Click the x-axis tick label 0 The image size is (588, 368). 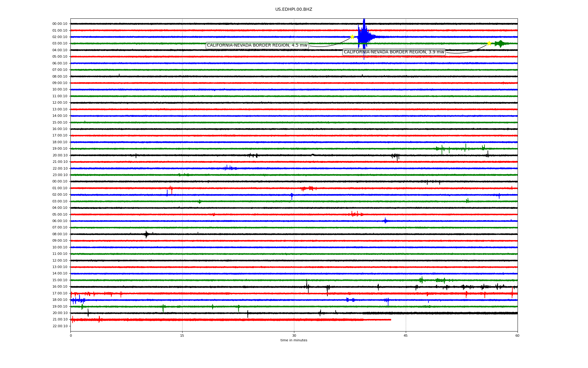[71, 335]
